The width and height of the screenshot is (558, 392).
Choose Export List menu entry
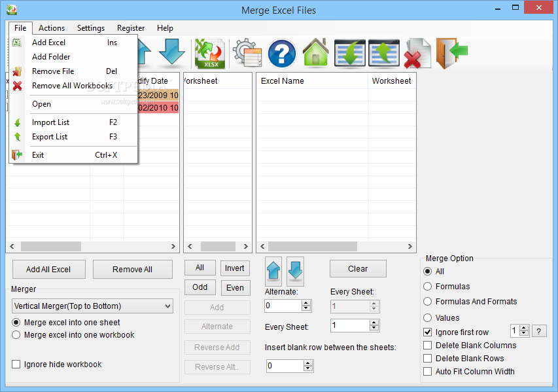[74, 137]
